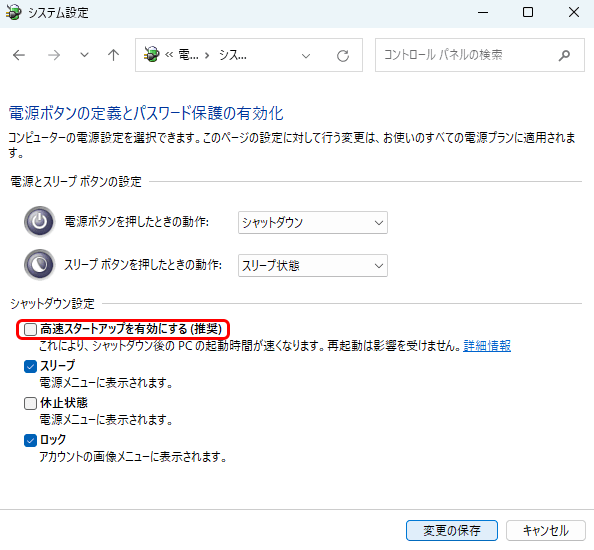Viewport: 594px width, 550px height.
Task: Toggle the ロック checkbox
Action: tap(30, 440)
